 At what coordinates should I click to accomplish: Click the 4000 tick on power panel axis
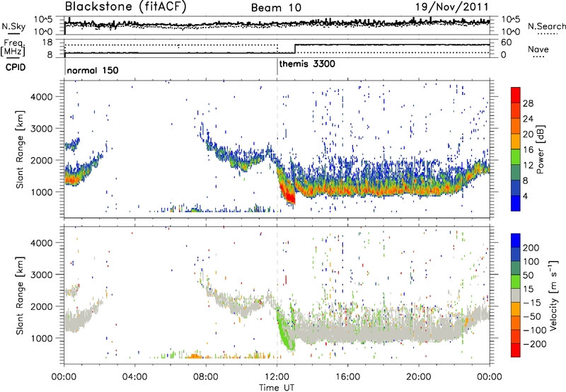coord(42,97)
